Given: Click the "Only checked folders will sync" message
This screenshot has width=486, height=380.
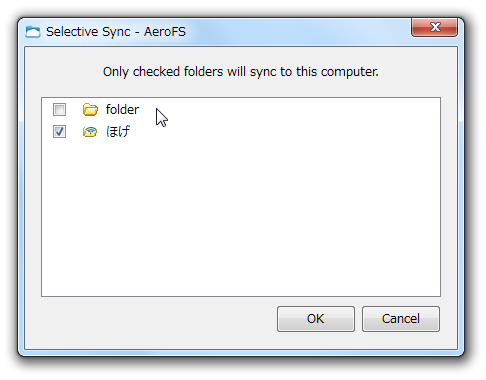Looking at the screenshot, I should tap(241, 72).
